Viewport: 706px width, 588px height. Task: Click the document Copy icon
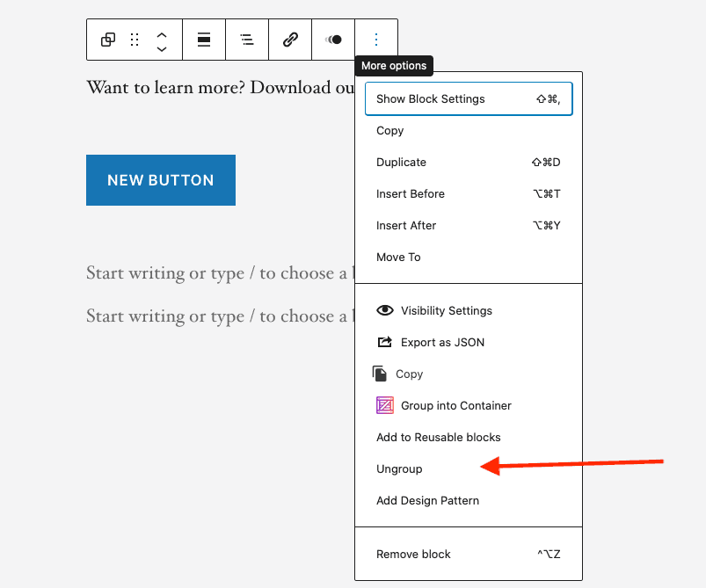(x=380, y=374)
